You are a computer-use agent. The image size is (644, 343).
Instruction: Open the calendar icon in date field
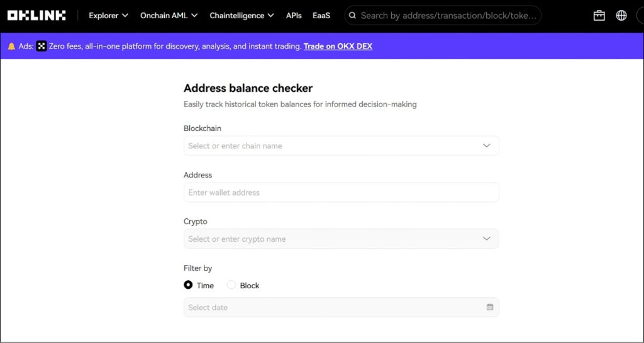490,307
